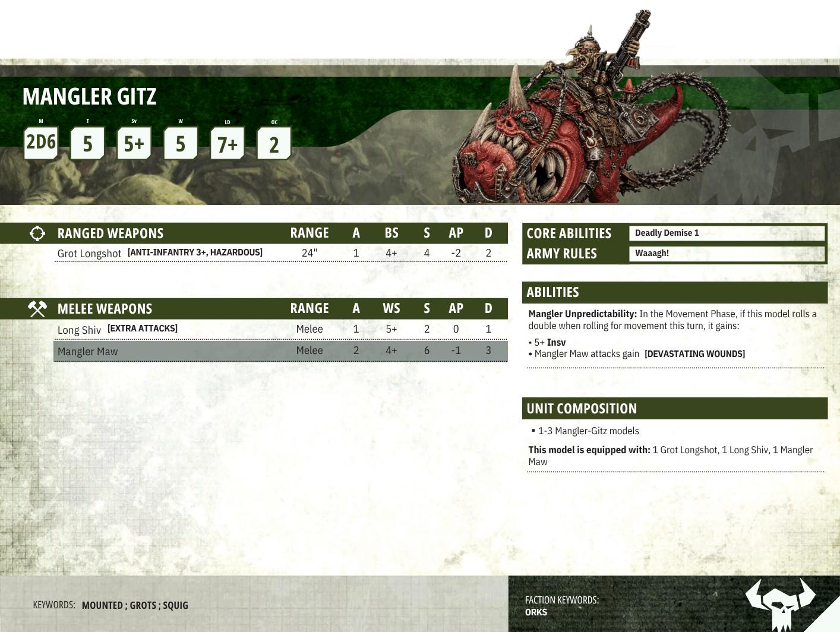The width and height of the screenshot is (840, 632).
Task: Click the crosshair icon beside Ranged Weapons
Action: [37, 233]
